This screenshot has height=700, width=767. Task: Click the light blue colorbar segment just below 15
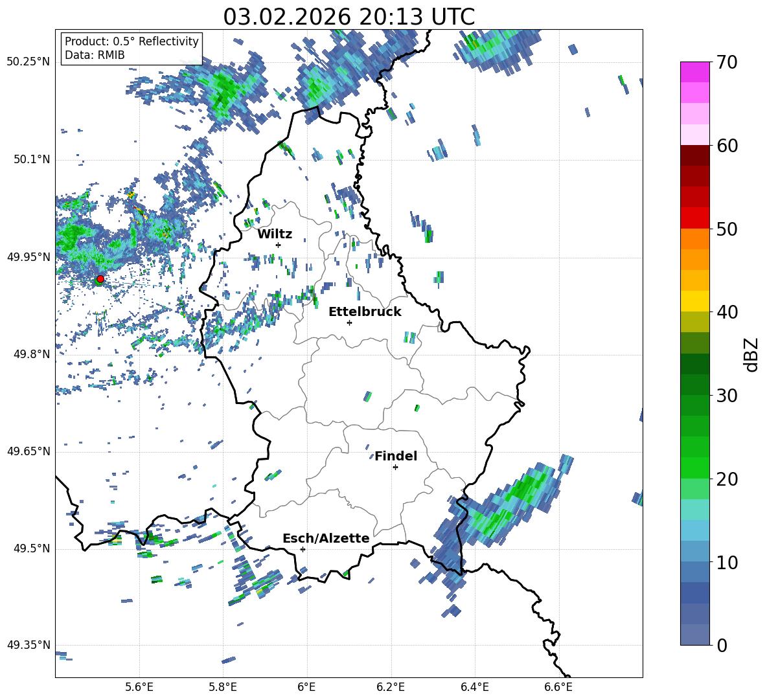(694, 530)
